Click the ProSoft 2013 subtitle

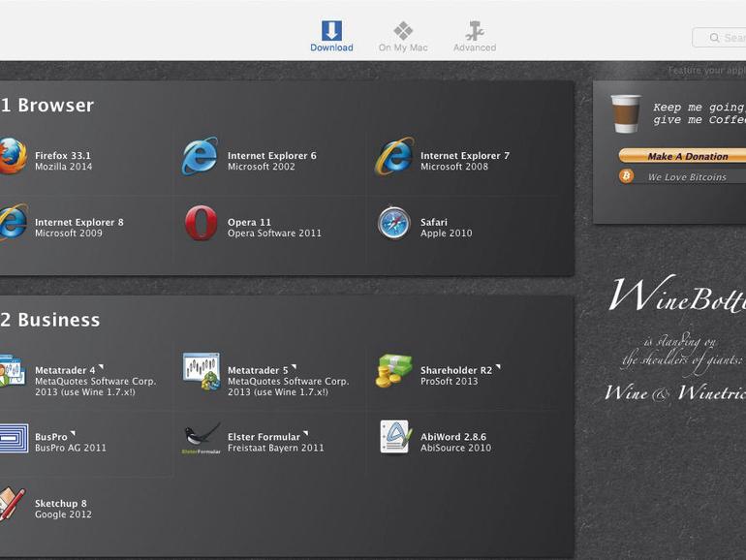(x=449, y=381)
